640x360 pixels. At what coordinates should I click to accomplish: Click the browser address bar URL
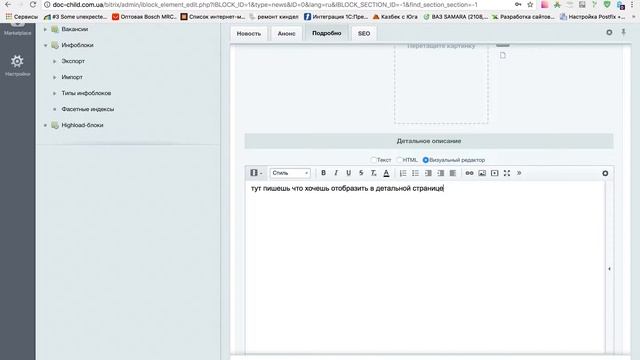pos(265,4)
